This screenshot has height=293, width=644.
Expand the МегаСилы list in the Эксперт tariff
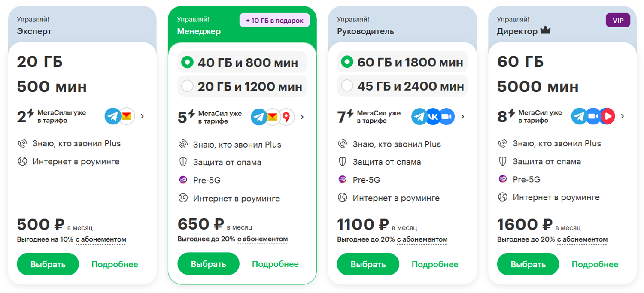pos(143,116)
